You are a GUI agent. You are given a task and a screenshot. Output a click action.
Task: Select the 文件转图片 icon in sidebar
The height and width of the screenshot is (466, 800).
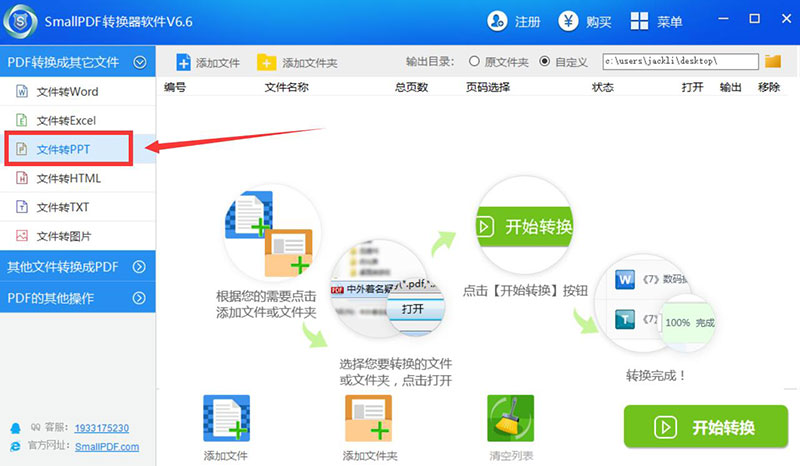22,236
